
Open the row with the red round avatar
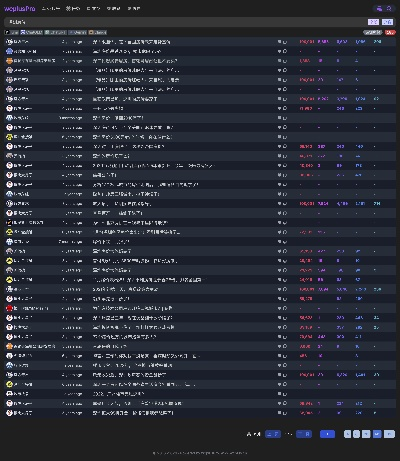click(200, 308)
